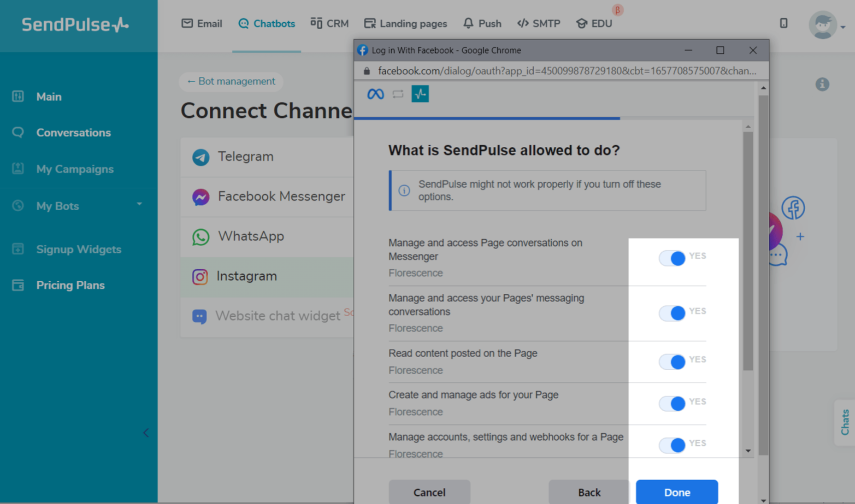This screenshot has width=855, height=504.
Task: Click the Meta logo in dialog
Action: tap(375, 94)
